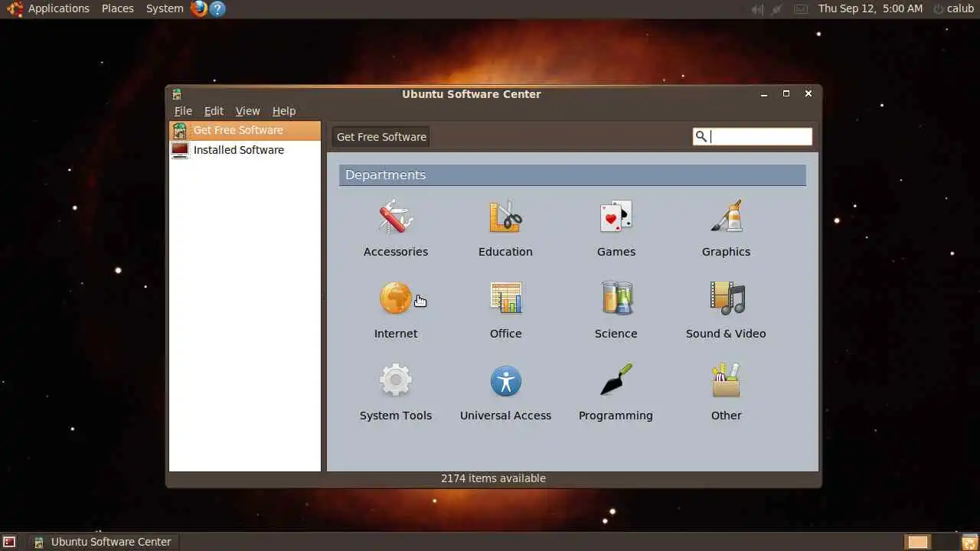Close the Ubuntu Software Center window
Screen dimensions: 980x551
click(x=808, y=93)
